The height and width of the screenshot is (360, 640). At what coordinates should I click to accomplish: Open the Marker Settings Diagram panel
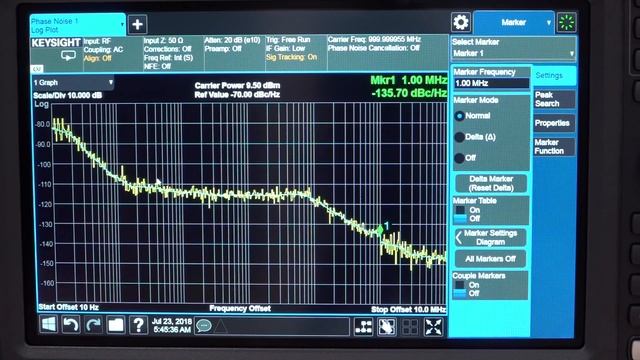click(x=490, y=238)
